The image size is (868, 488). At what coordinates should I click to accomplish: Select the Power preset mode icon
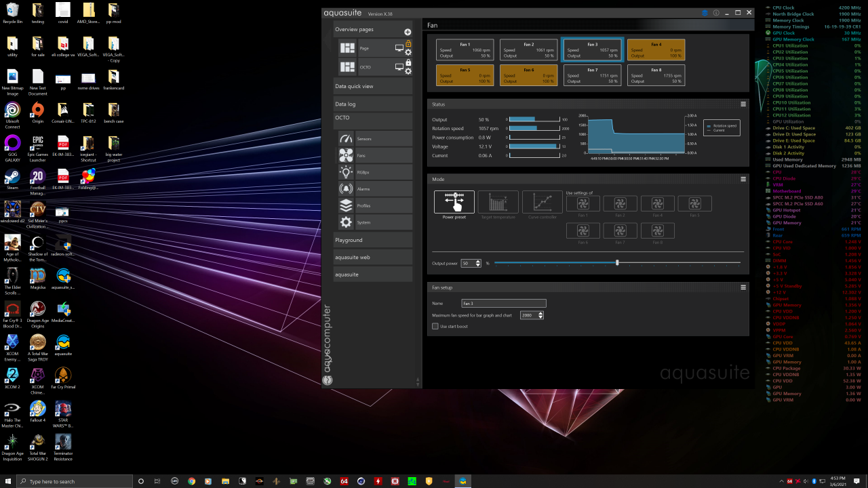click(x=454, y=202)
